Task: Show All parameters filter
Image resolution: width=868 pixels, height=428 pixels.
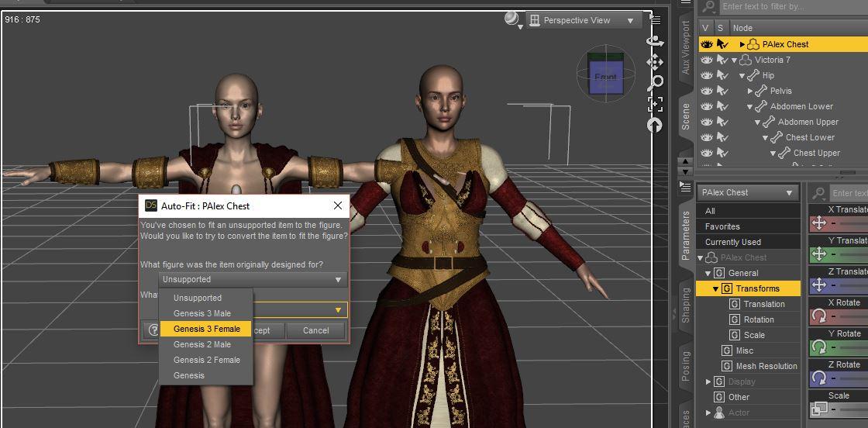Action: tap(748, 211)
